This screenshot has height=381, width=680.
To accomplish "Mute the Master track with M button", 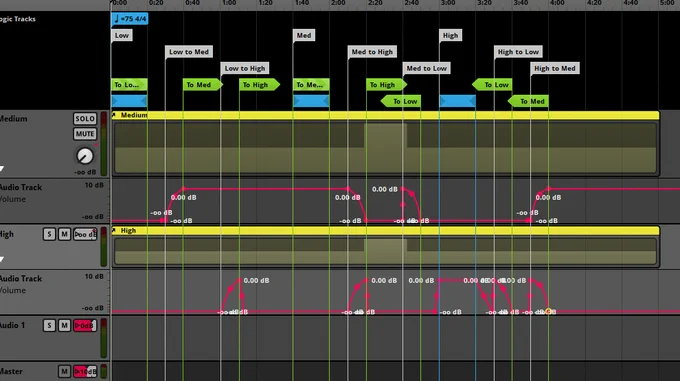I will tap(64, 371).
